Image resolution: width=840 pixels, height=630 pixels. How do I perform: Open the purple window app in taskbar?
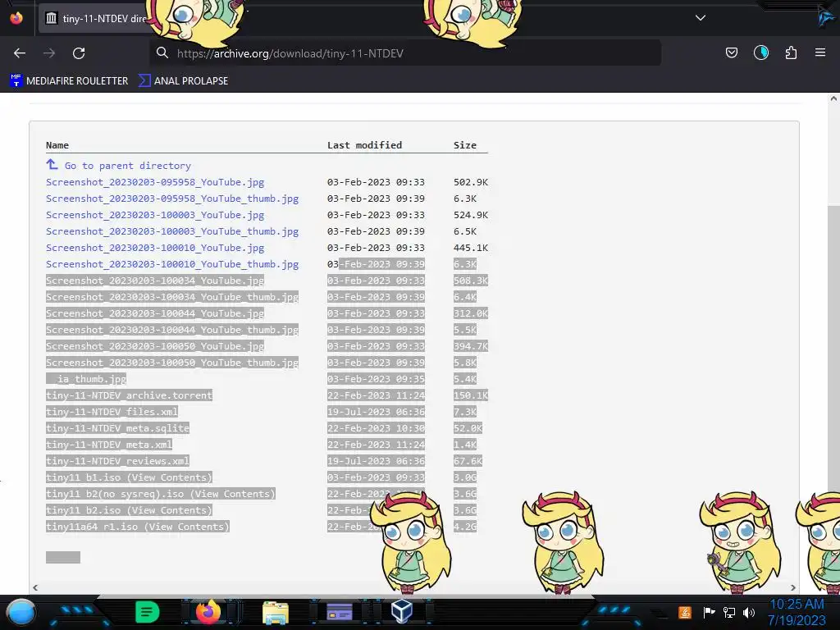coord(340,612)
